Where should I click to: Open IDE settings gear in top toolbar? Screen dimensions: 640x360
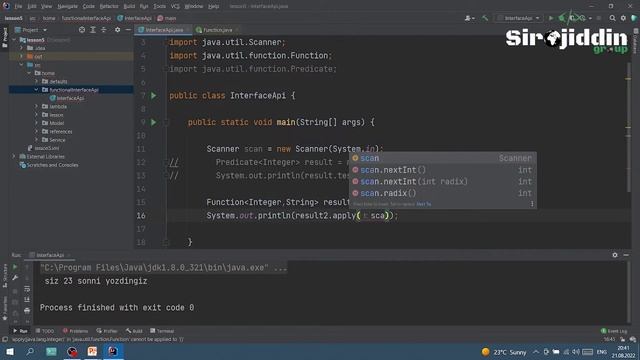click(623, 18)
